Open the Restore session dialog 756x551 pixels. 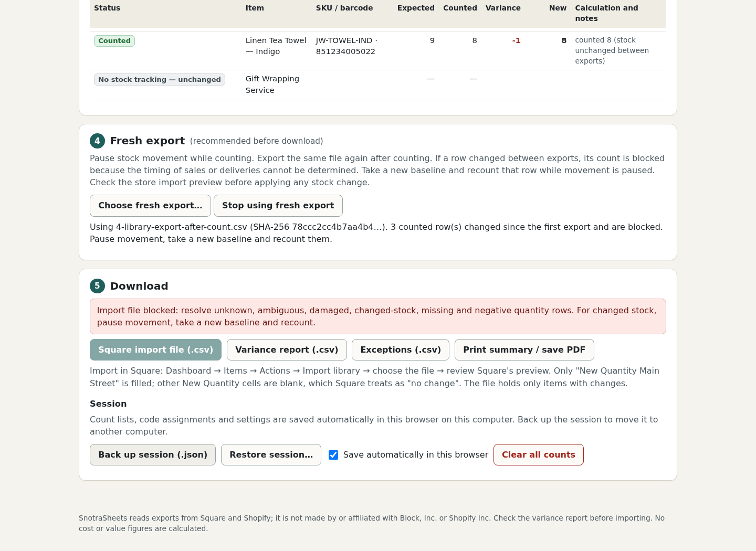[x=271, y=455]
